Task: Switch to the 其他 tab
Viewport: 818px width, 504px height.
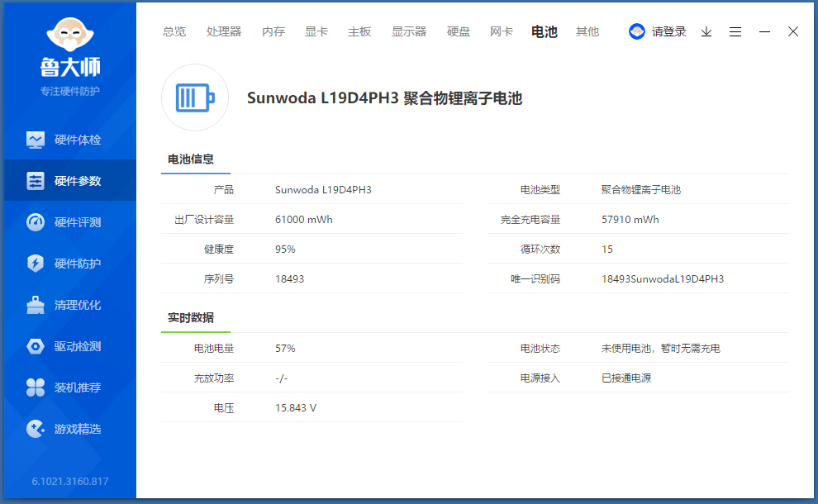Action: coord(587,32)
